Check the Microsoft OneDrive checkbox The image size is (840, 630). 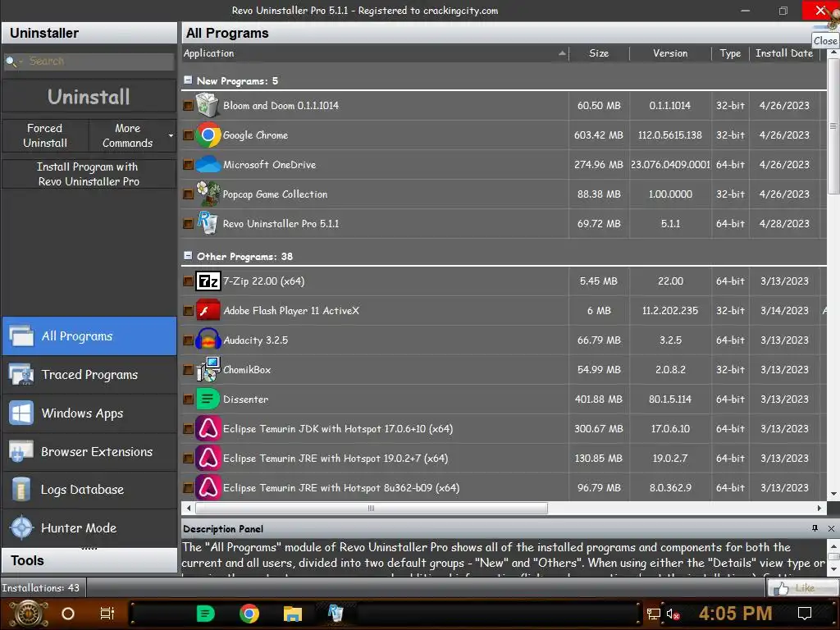(x=188, y=164)
